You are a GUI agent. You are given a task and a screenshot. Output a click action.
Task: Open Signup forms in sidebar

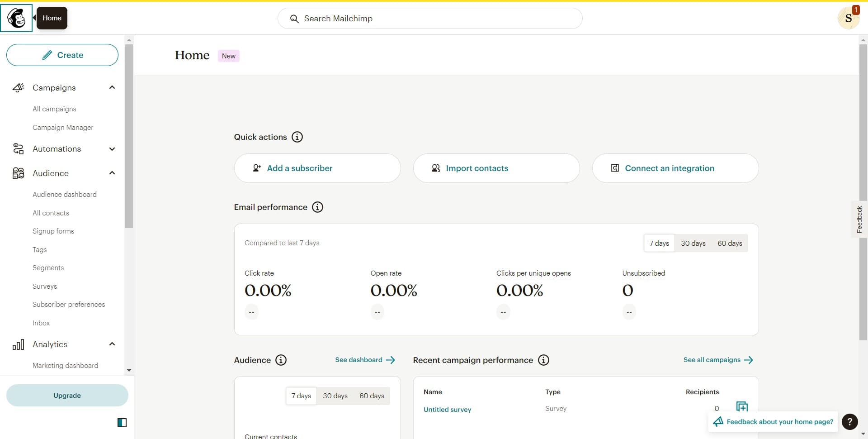(53, 231)
